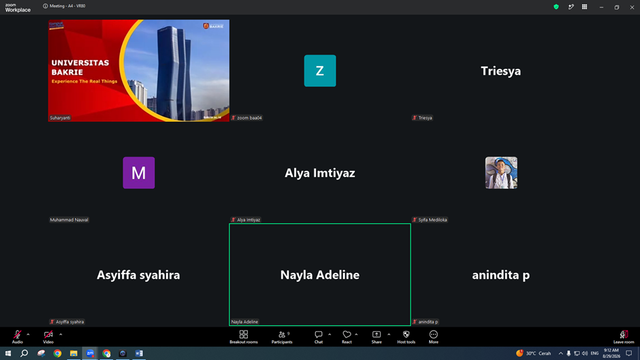Open volume control in system tray
Viewport: 640px width, 360px height.
(x=585, y=353)
